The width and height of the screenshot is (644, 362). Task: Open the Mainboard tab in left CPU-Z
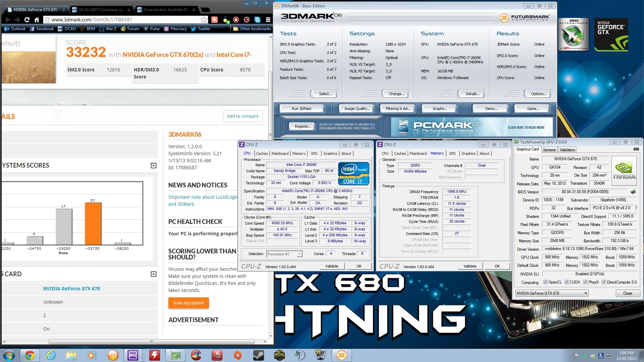(280, 154)
